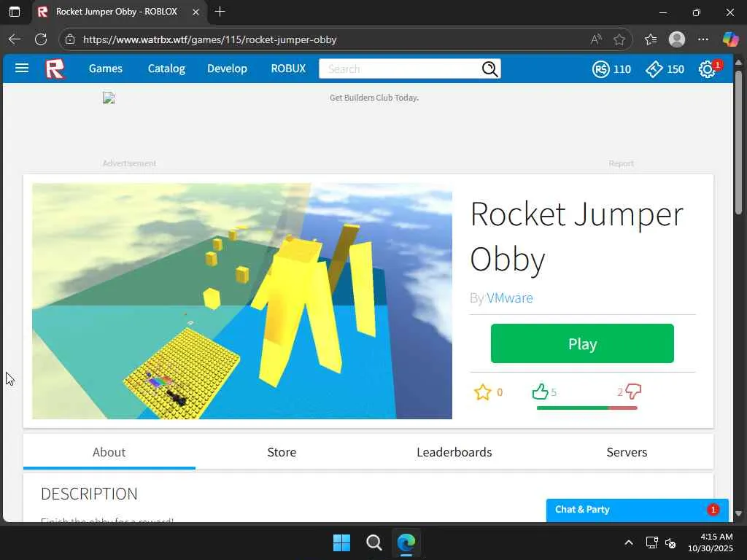Open the Windows Start menu

point(341,542)
